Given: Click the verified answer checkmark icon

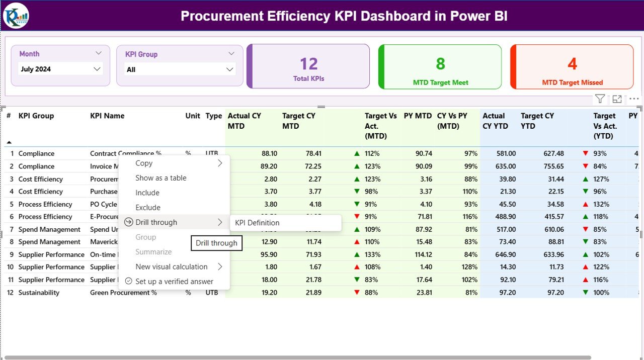Looking at the screenshot, I should coord(129,282).
